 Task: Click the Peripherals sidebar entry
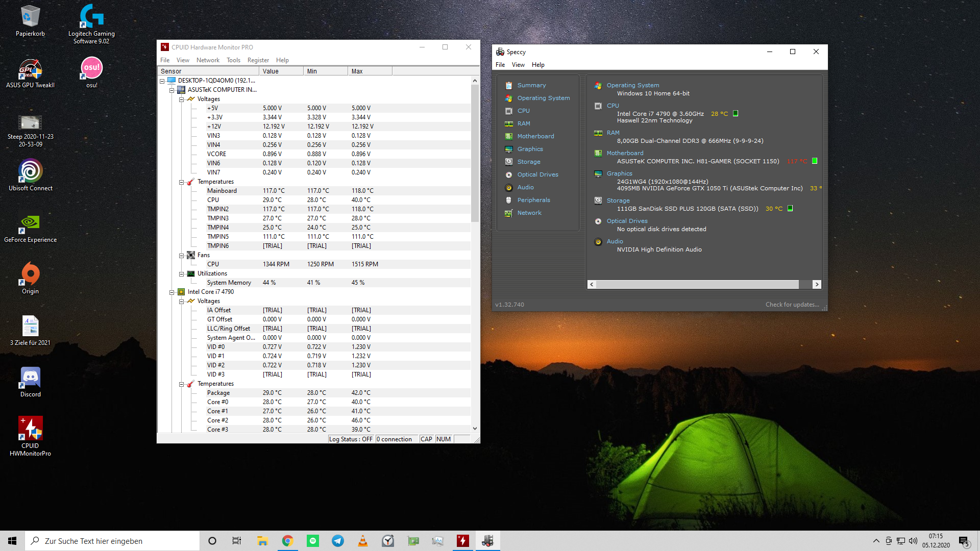tap(533, 200)
